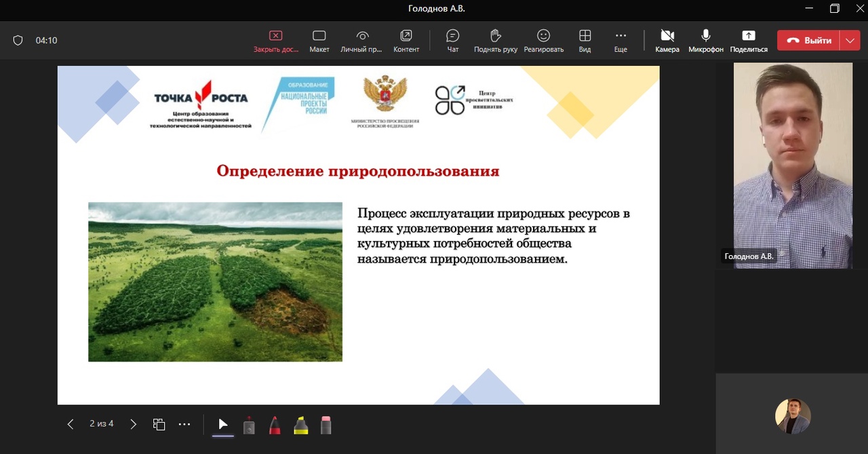Choose the eraser tool
Image resolution: width=868 pixels, height=454 pixels.
[x=326, y=425]
